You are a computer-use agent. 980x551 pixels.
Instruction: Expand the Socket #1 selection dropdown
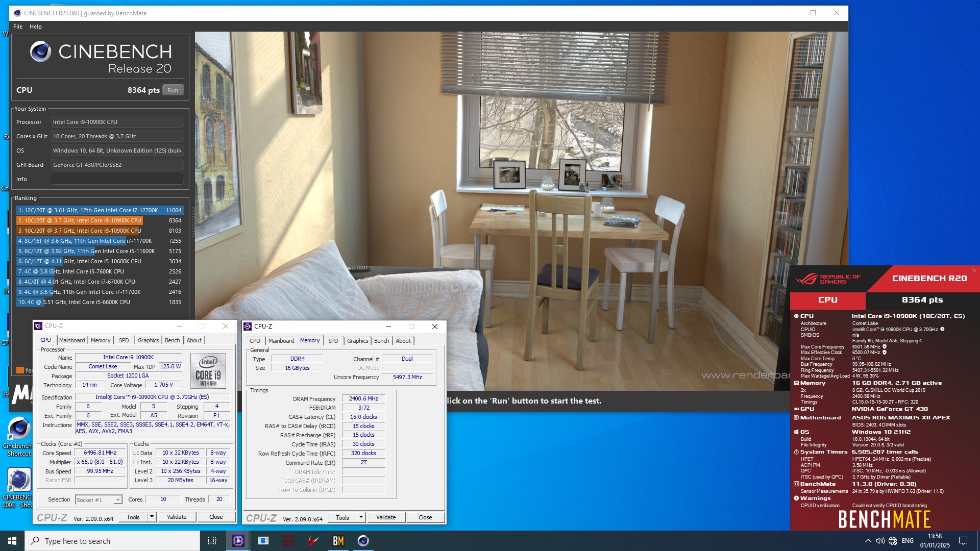[118, 500]
